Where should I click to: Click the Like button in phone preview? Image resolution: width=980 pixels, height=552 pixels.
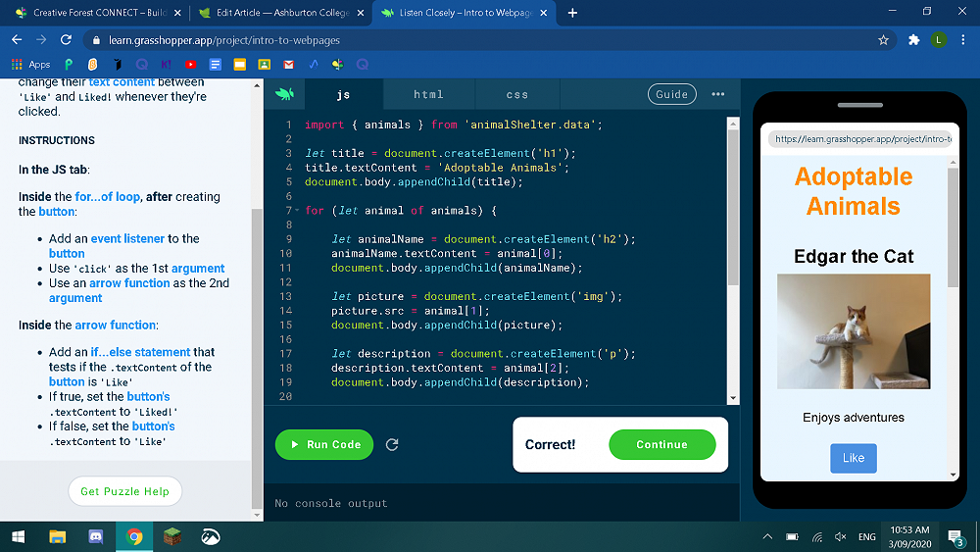tap(853, 458)
